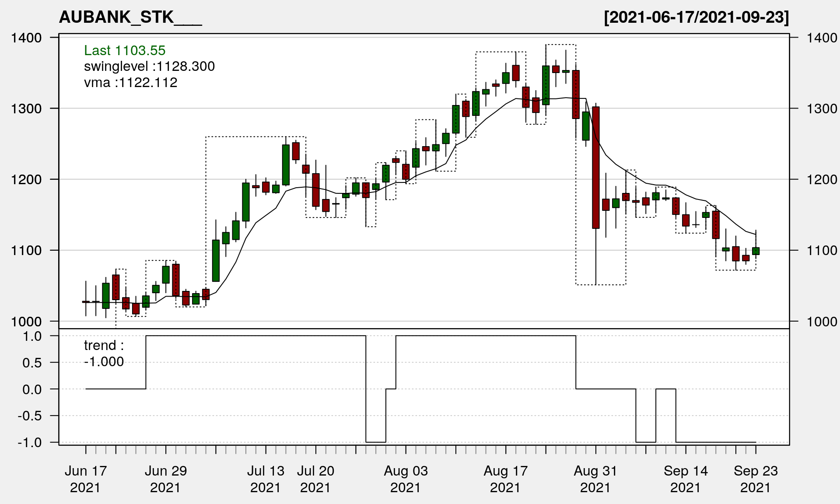Click the Aug 17 2021 axis label

(505, 479)
